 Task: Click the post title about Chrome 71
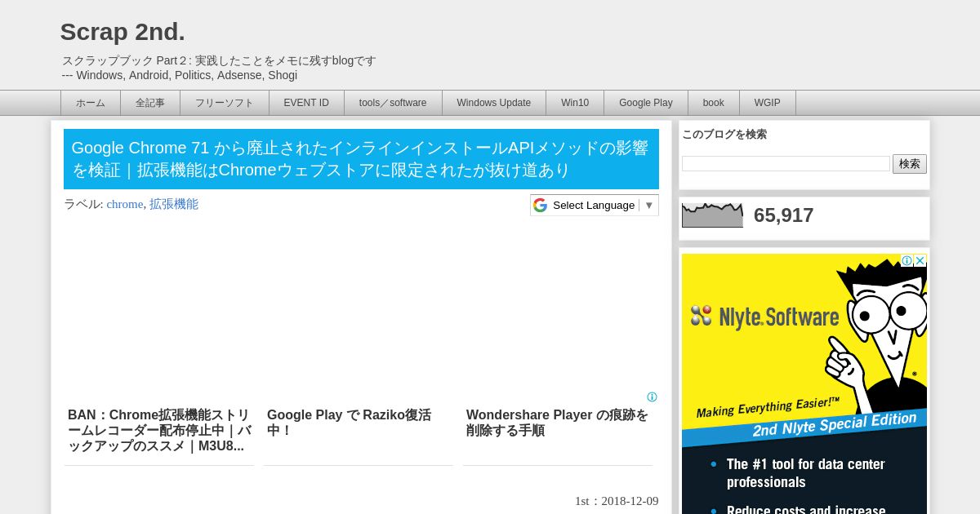point(360,159)
